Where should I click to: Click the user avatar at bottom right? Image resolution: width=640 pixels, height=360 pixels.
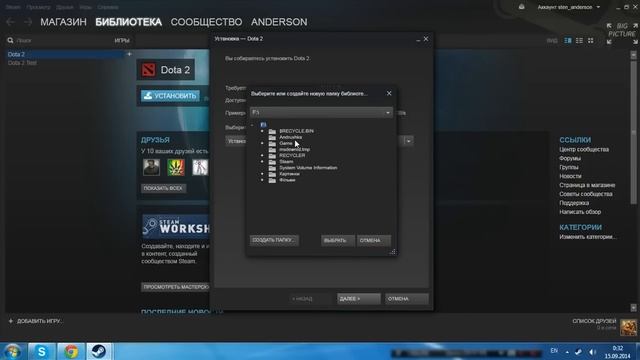629,327
